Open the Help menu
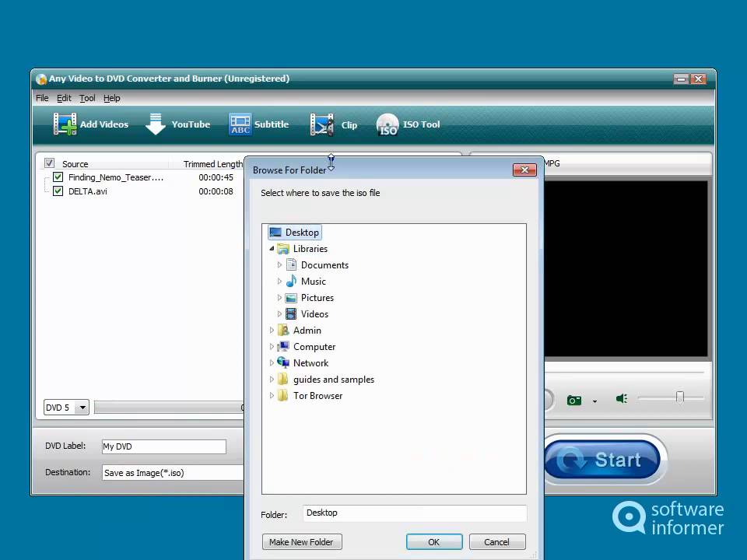This screenshot has height=560, width=747. (111, 98)
